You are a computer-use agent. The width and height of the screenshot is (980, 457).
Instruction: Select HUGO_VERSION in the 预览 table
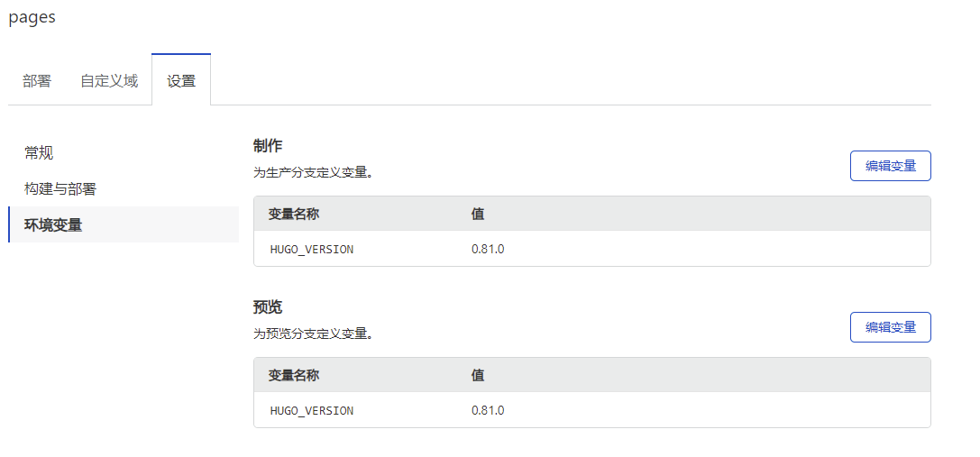pyautogui.click(x=311, y=410)
